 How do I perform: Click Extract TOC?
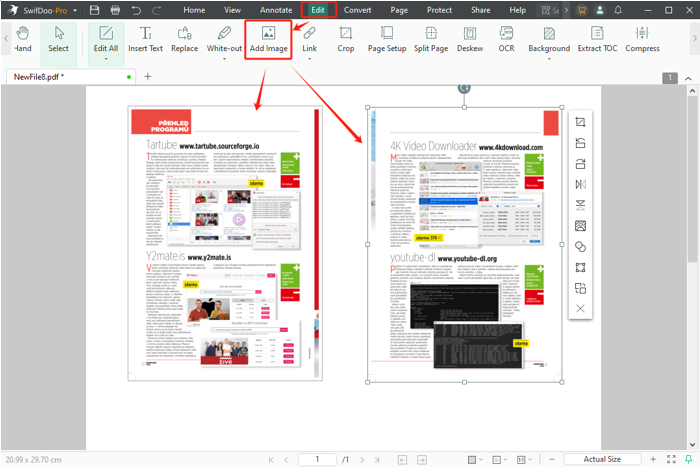(597, 40)
